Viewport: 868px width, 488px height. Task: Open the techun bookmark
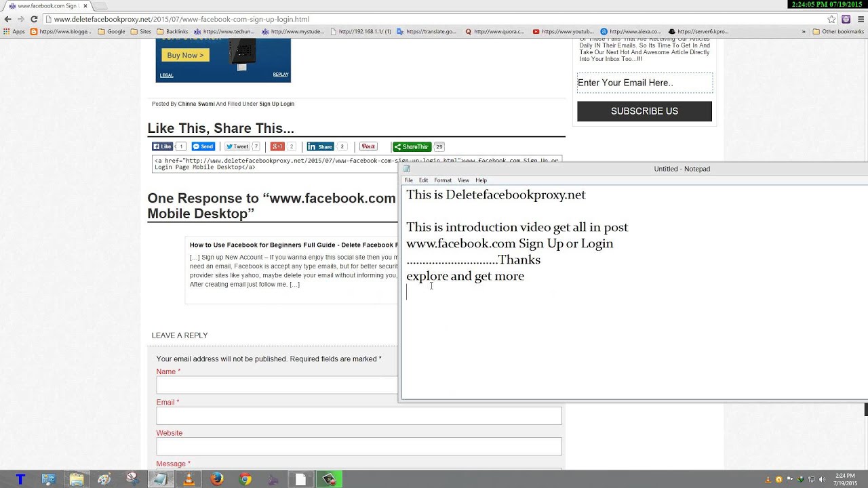[224, 31]
